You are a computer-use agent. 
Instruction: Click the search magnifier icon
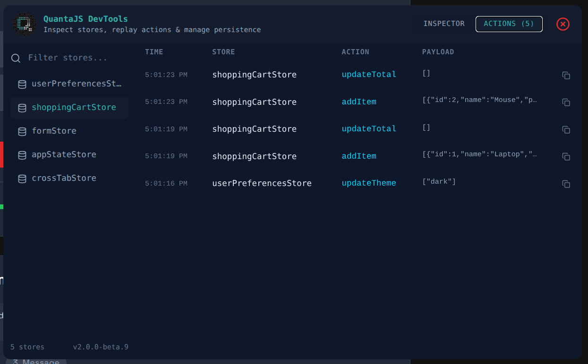click(x=16, y=58)
